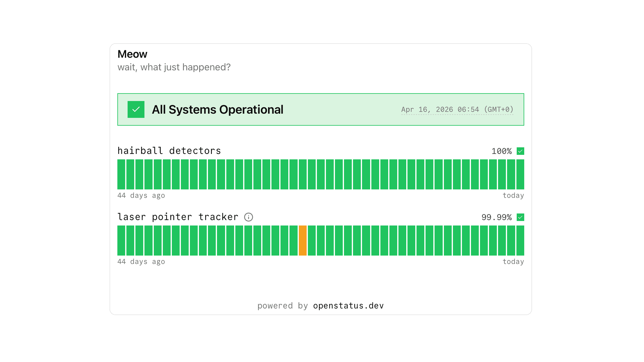
Task: Click the 99.99% uptime value
Action: pyautogui.click(x=497, y=217)
